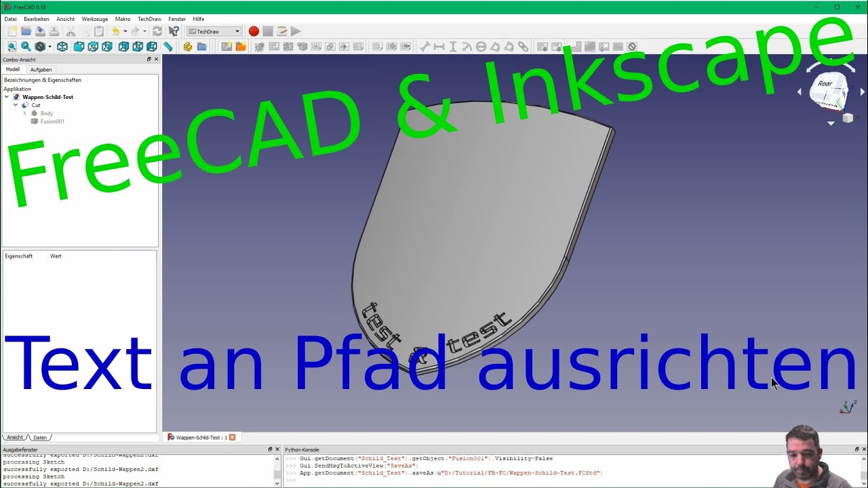Select the Ansicht property tab
This screenshot has height=488, width=868.
tap(15, 437)
